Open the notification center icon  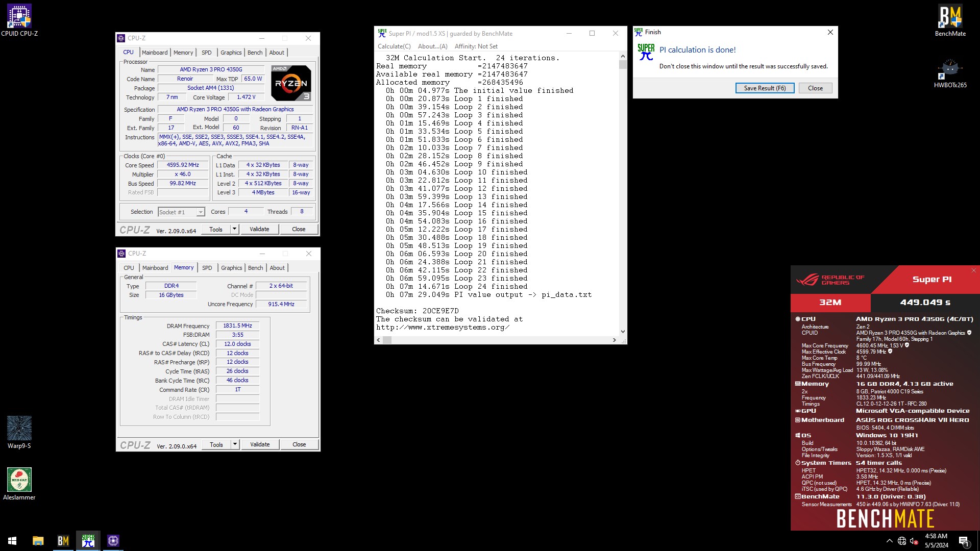coord(964,541)
